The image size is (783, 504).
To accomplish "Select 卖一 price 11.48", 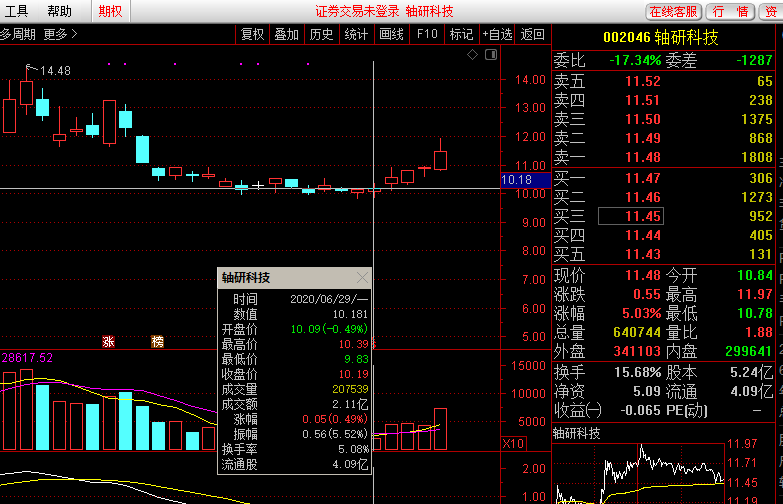I will (643, 157).
